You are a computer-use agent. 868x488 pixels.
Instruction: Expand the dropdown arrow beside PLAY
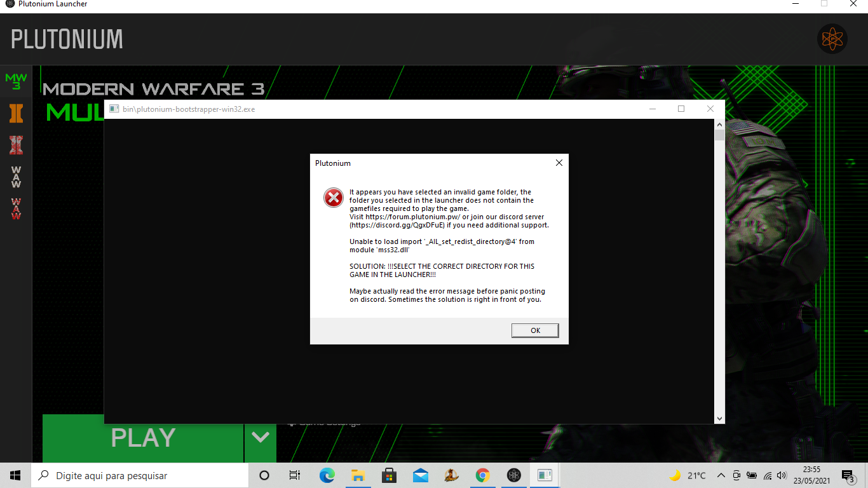[261, 438]
